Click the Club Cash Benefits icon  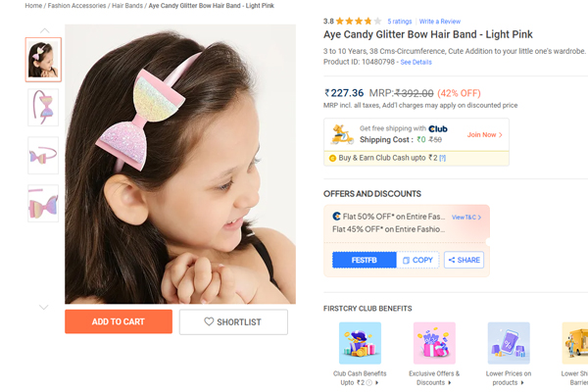point(359,343)
